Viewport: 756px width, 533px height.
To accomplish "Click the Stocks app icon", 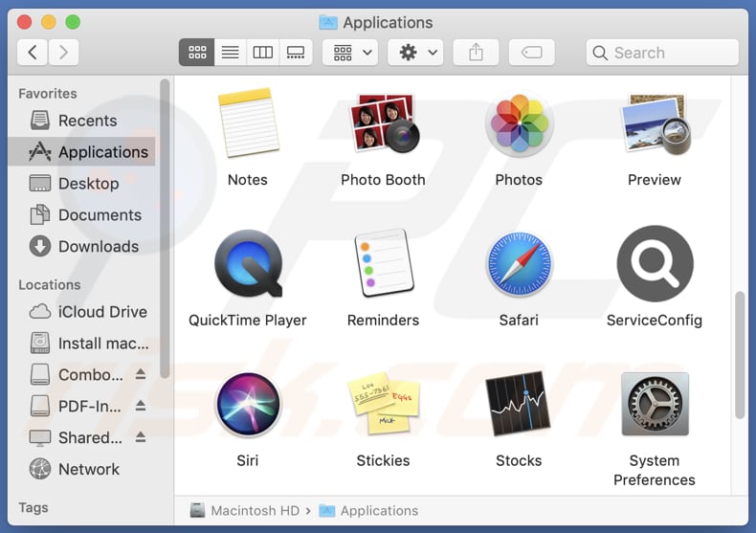I will pyautogui.click(x=519, y=404).
